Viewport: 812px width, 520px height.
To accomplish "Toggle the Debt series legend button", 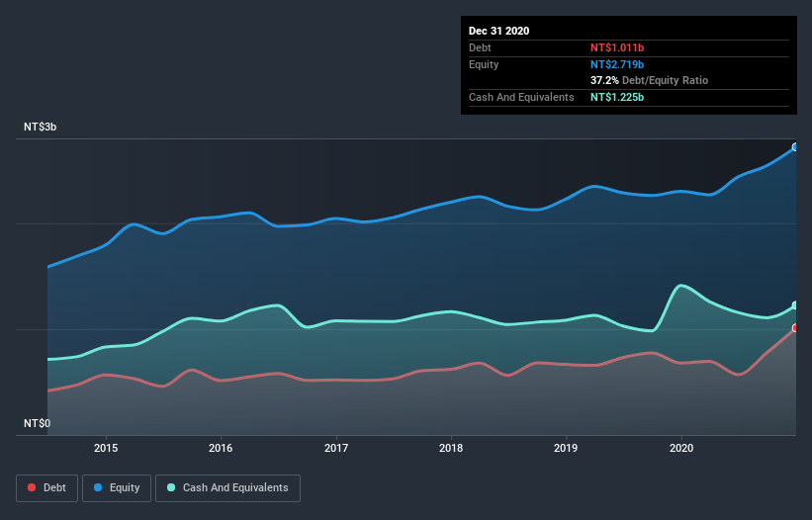I will tap(46, 488).
